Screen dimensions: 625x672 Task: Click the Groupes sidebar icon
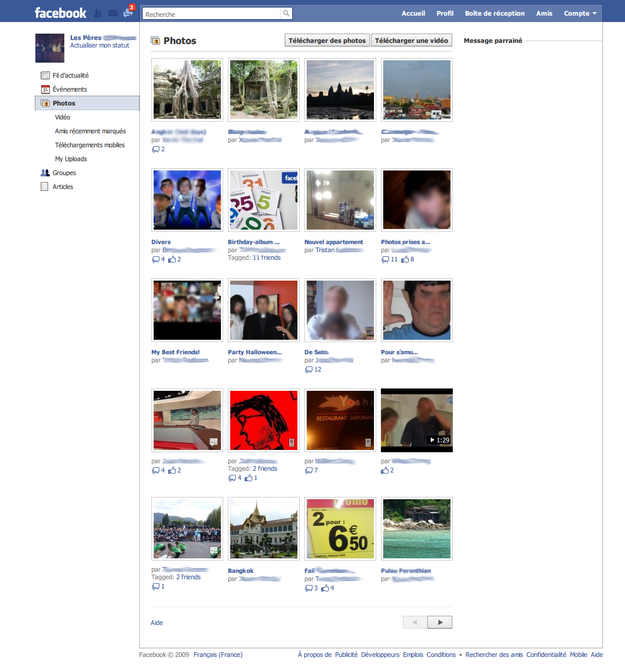[45, 173]
